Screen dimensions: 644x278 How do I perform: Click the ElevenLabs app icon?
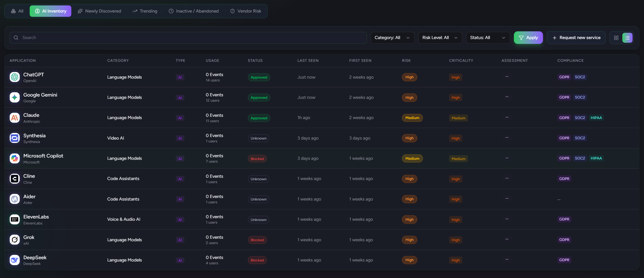click(x=15, y=219)
